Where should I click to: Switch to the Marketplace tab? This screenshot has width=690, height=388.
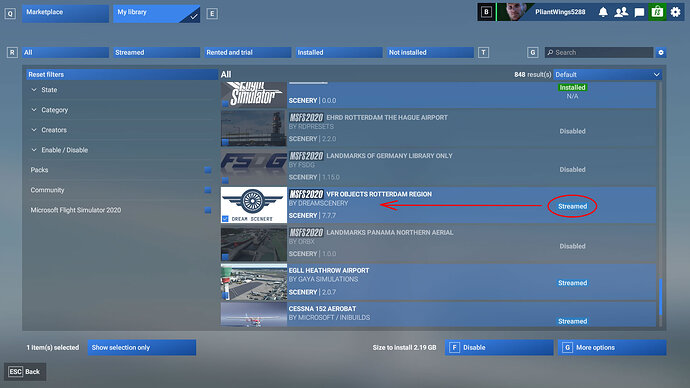click(x=65, y=13)
